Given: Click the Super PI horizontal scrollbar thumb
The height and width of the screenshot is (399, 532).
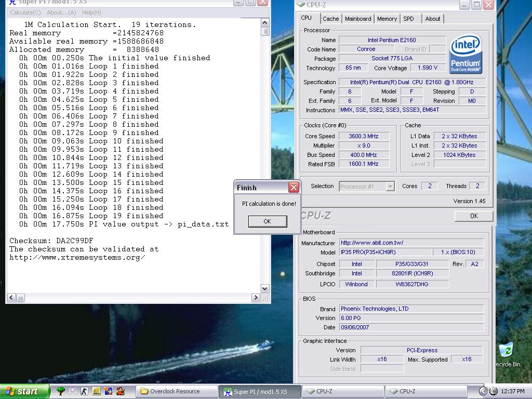Looking at the screenshot, I should point(20,298).
